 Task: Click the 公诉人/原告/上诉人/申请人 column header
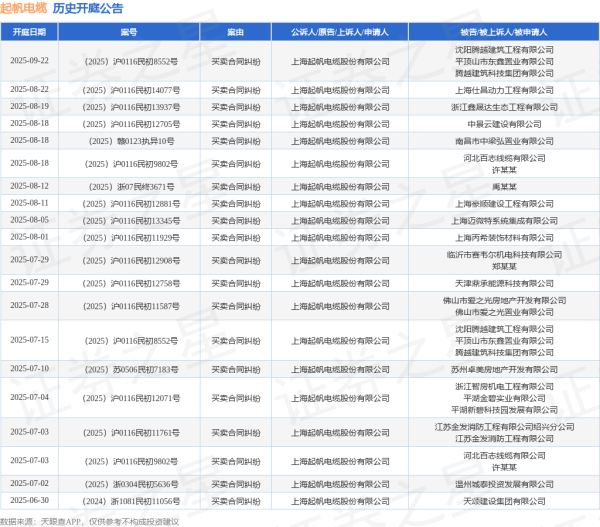click(x=339, y=32)
